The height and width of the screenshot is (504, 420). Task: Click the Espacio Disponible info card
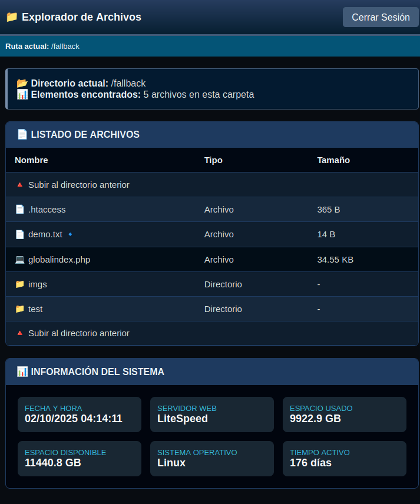(80, 458)
